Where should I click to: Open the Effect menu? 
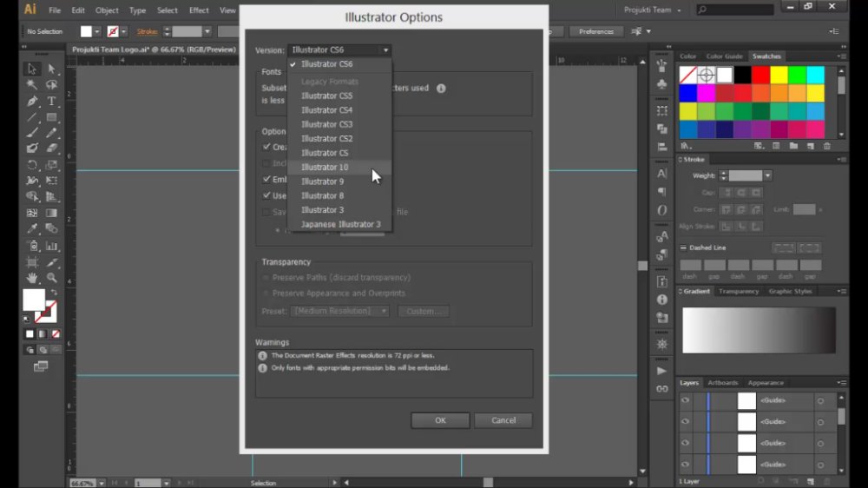(x=199, y=10)
